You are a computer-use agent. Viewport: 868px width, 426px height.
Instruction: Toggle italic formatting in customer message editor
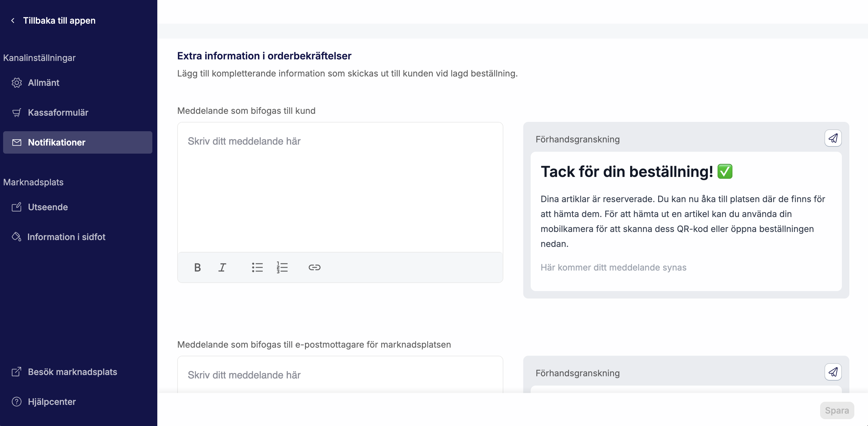point(222,267)
